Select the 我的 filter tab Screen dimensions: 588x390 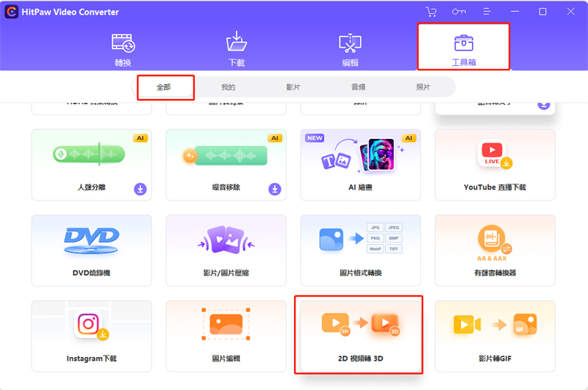click(229, 87)
